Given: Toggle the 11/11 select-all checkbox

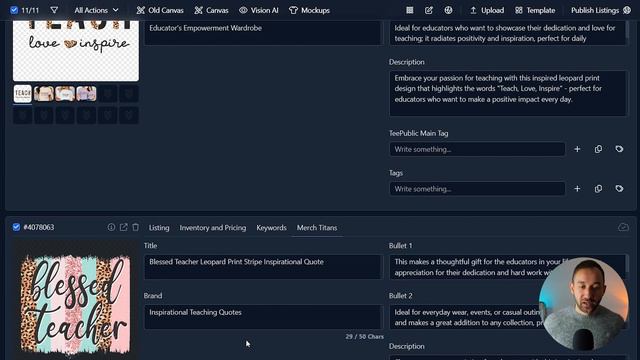Looking at the screenshot, I should (14, 10).
